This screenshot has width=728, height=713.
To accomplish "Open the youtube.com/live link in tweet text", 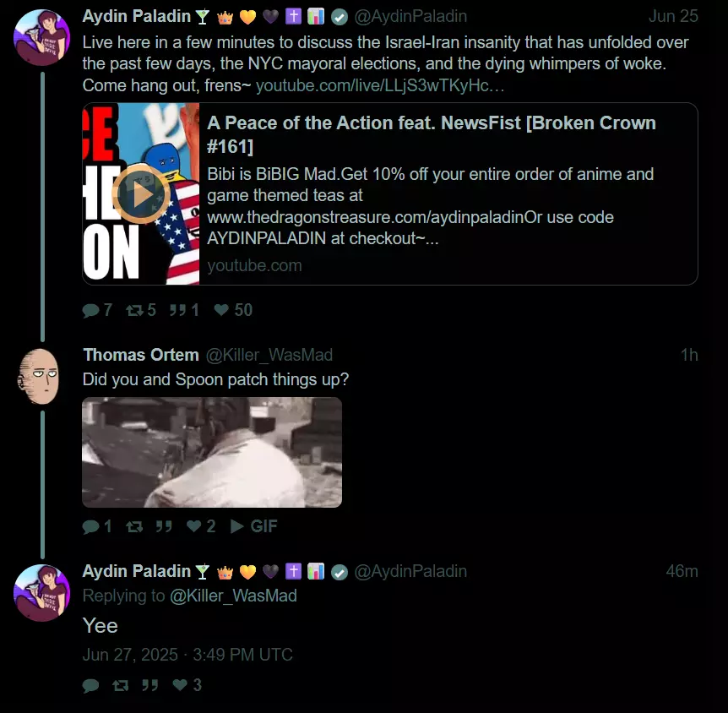I will [x=380, y=85].
